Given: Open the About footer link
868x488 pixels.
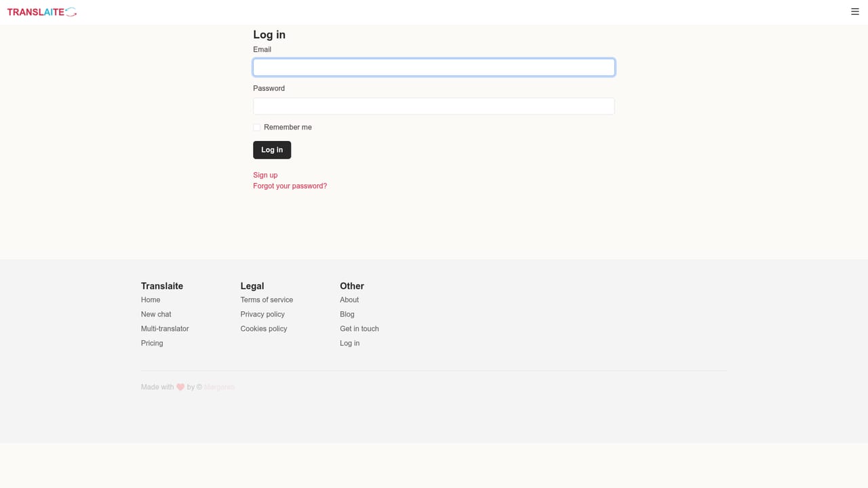Looking at the screenshot, I should click(349, 300).
